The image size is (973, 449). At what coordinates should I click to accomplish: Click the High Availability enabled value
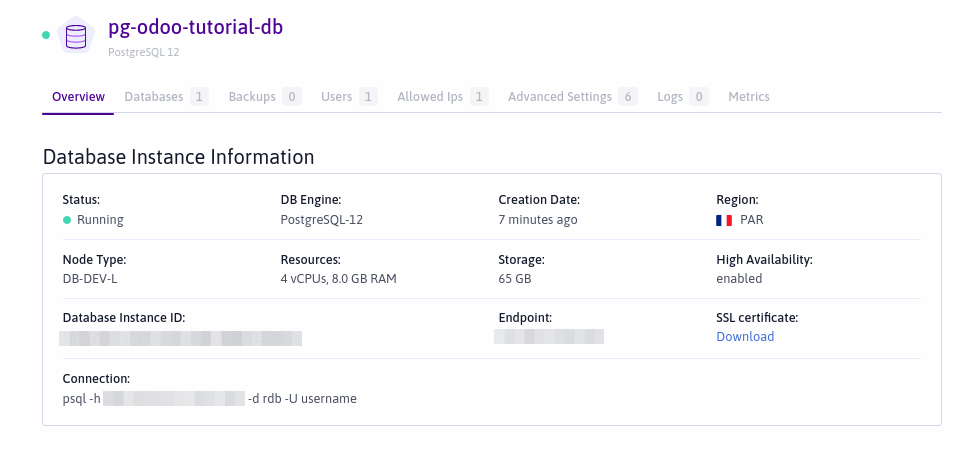tap(739, 279)
